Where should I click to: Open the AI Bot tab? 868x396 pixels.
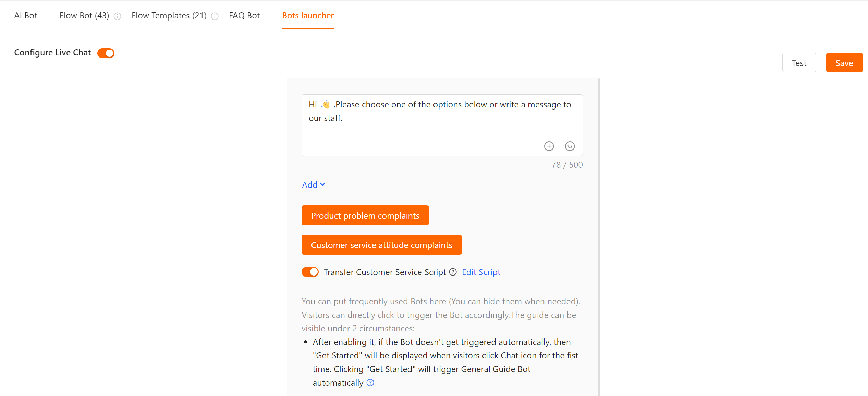click(26, 15)
